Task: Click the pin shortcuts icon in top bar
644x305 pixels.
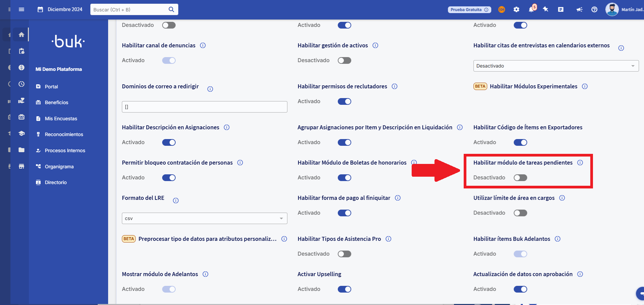Action: tap(546, 9)
